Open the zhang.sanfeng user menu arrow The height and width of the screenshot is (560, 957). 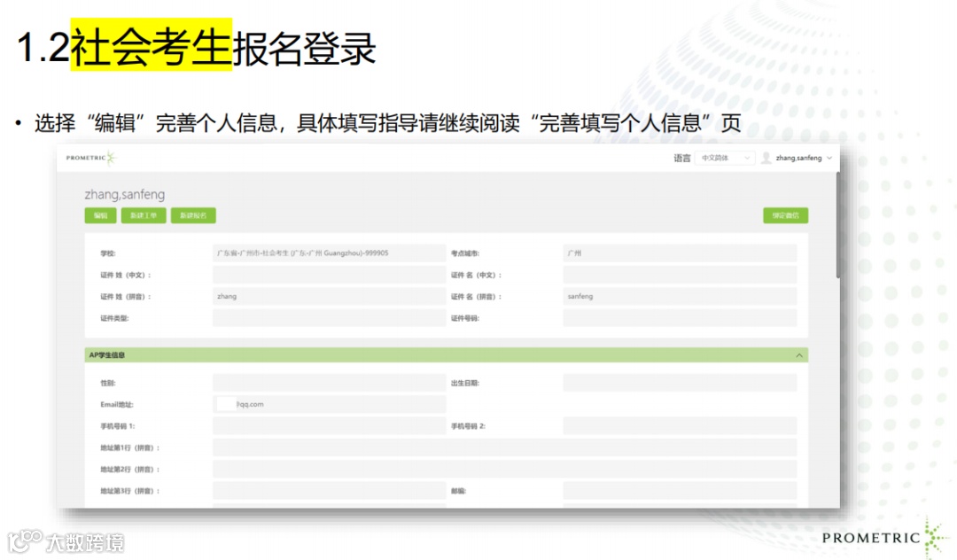click(x=829, y=158)
